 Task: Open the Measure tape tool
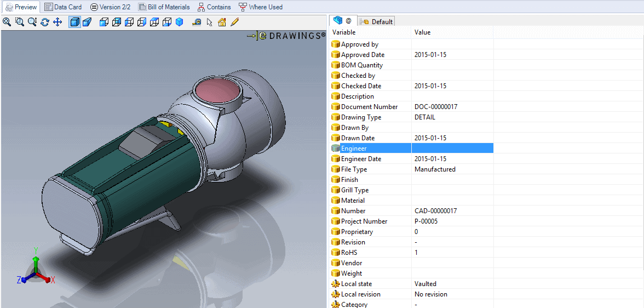point(197,22)
